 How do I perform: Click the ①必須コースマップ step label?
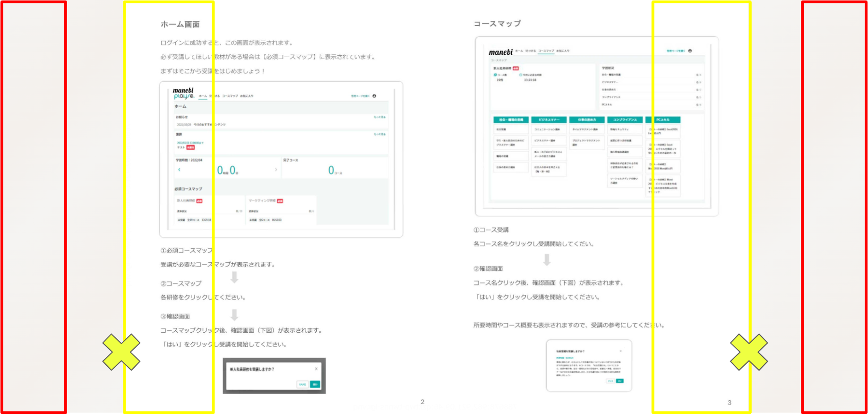[x=186, y=250]
